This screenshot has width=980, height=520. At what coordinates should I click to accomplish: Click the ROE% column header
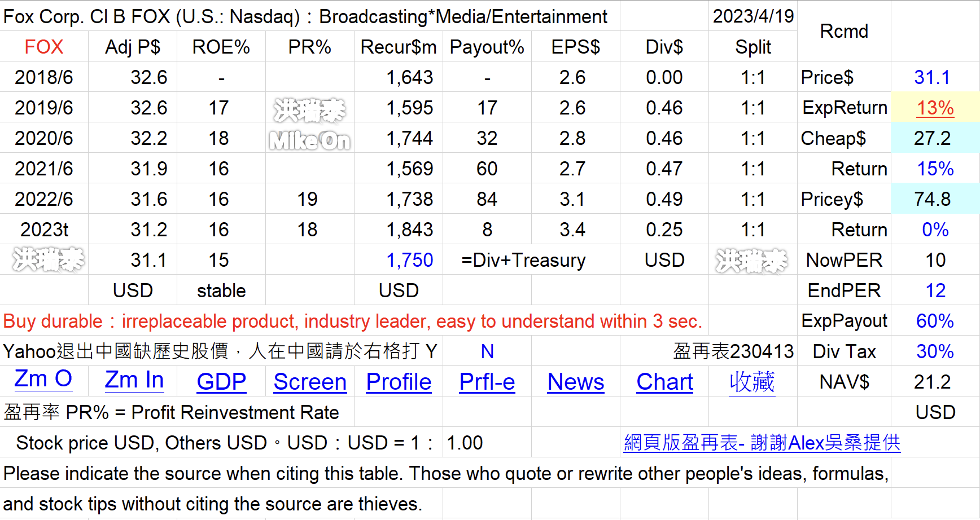(x=221, y=47)
